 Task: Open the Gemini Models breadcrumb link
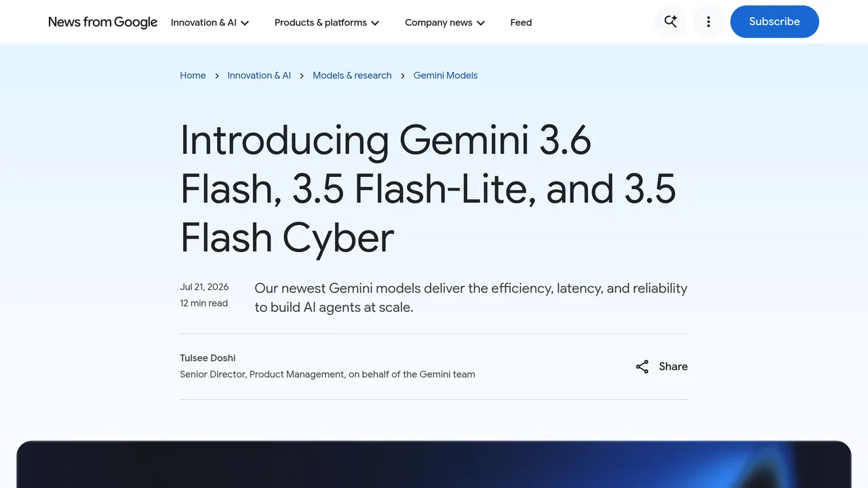point(446,75)
